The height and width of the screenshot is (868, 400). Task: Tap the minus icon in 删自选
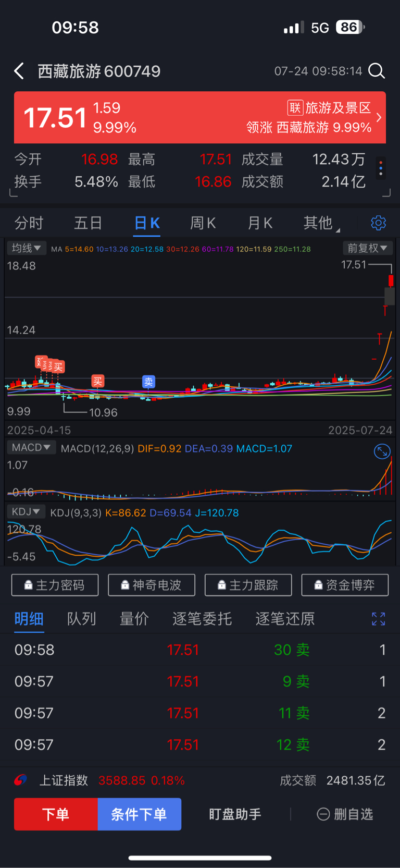click(323, 814)
